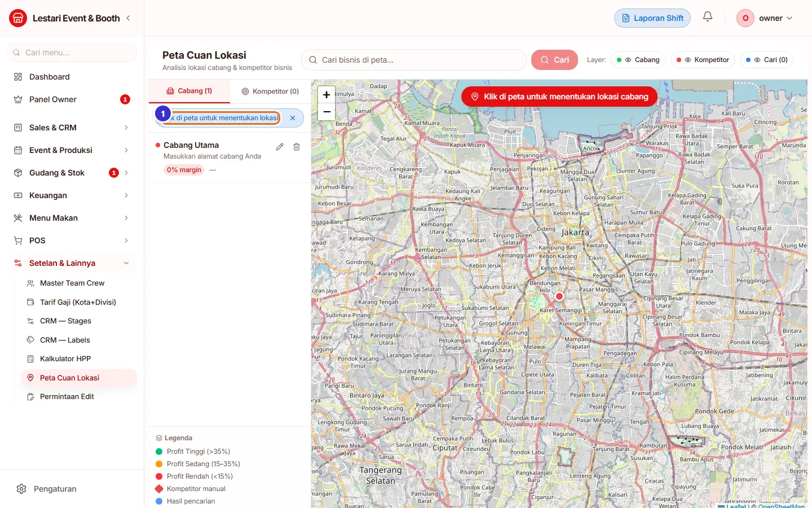Expand the POS menu

[x=72, y=240]
